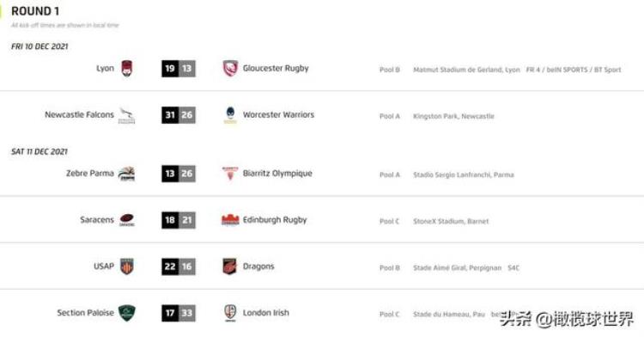The width and height of the screenshot is (644, 337).
Task: Click the Newcastle Falcons logo
Action: click(126, 115)
